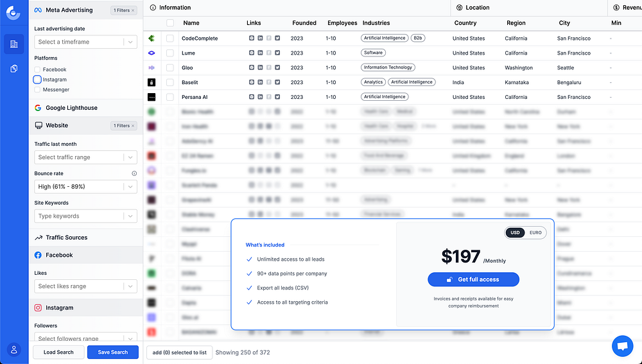
Task: Switch pricing currency to USD
Action: tap(515, 232)
